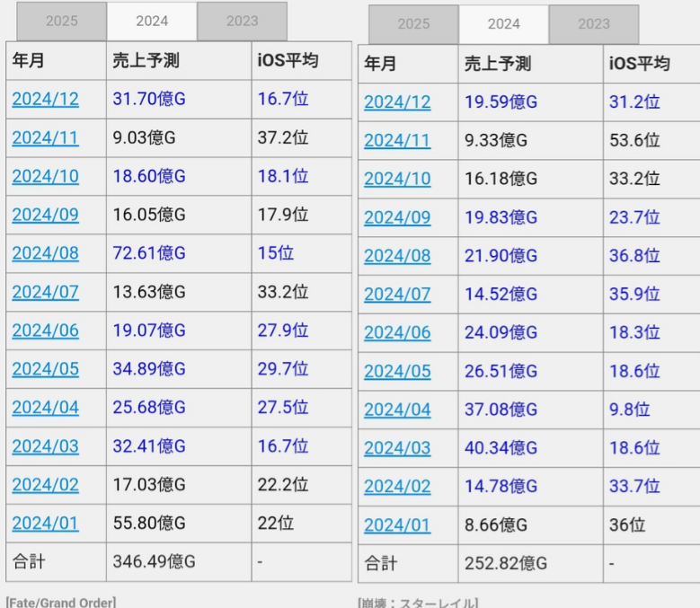This screenshot has width=700, height=608.
Task: Click the 55.80億G sales value
Action: pos(149,524)
